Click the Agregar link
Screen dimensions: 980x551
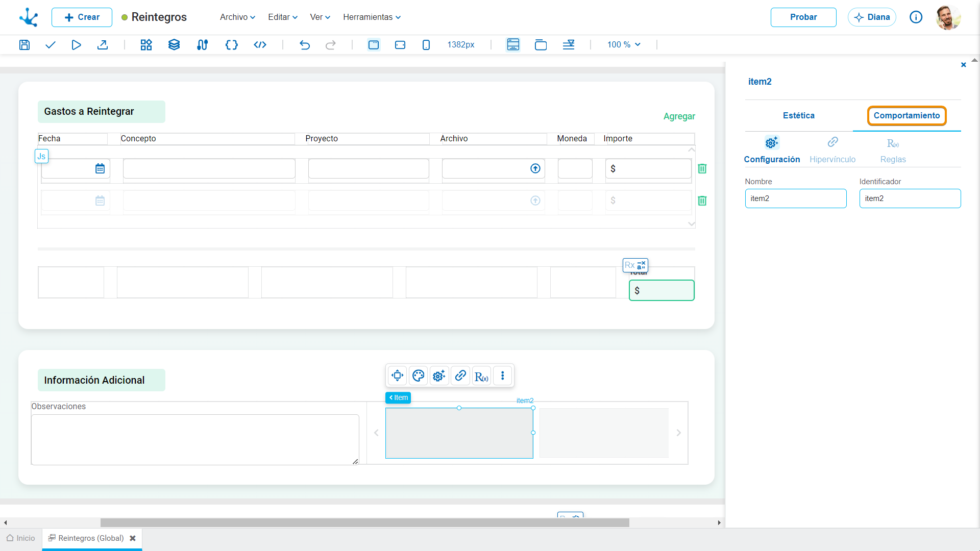pos(679,116)
